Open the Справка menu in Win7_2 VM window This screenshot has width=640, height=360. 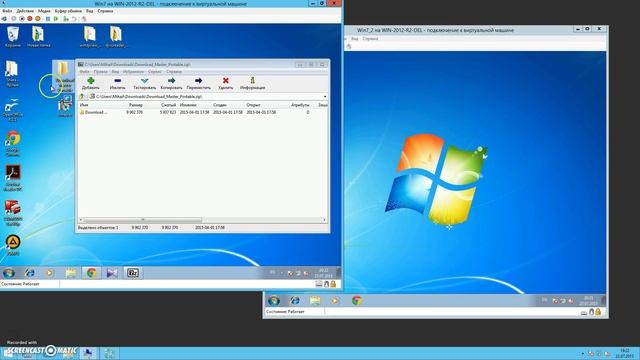(x=370, y=39)
